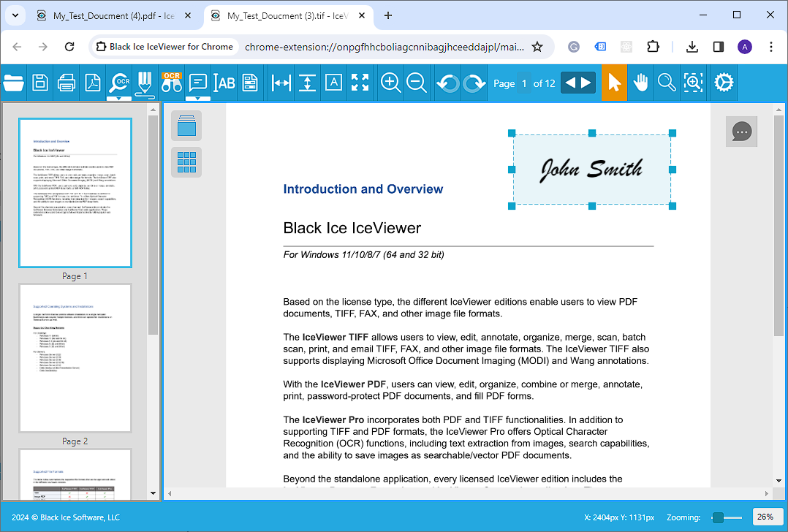Image resolution: width=788 pixels, height=532 pixels.
Task: Select the zoom-to-region tool
Action: click(x=693, y=83)
